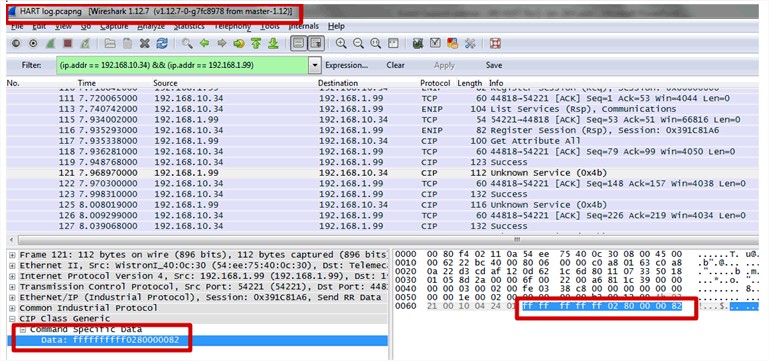Select the Data: ffffffffff0280000082 field
The width and height of the screenshot is (769, 361).
tap(198, 340)
